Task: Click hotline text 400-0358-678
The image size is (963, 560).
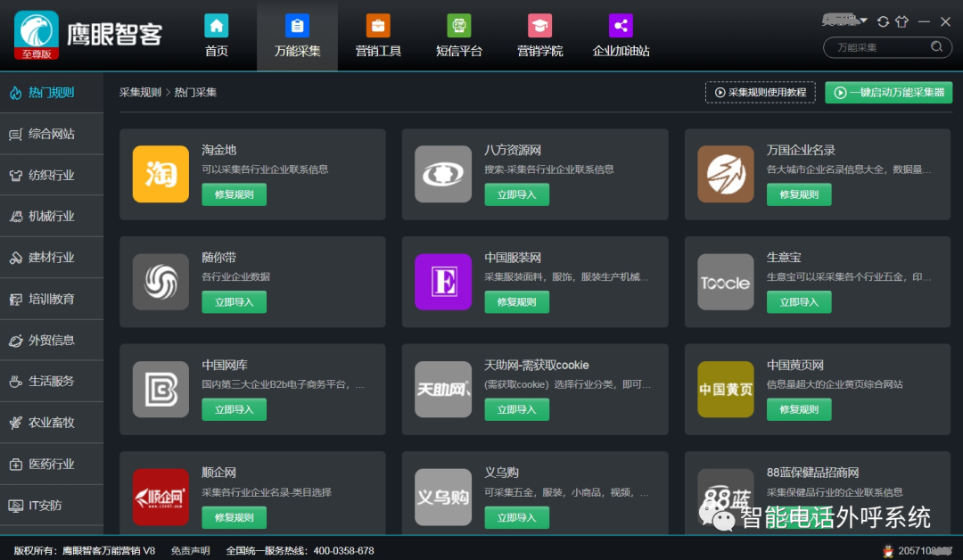Action: pos(343,551)
